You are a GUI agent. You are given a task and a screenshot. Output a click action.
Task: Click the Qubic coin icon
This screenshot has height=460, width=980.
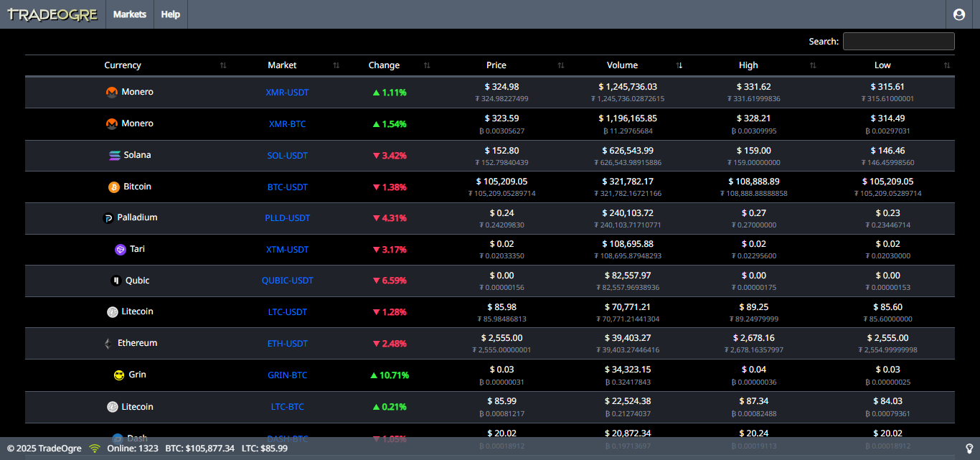point(116,281)
